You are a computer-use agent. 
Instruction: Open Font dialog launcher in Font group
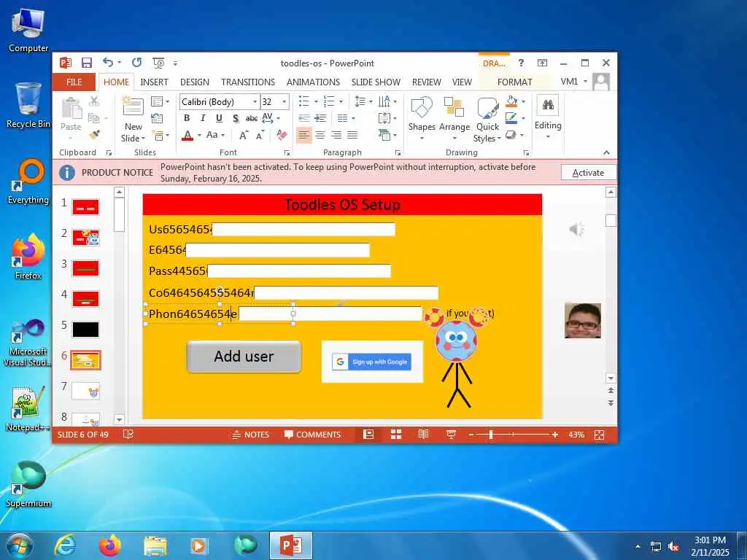[x=287, y=153]
